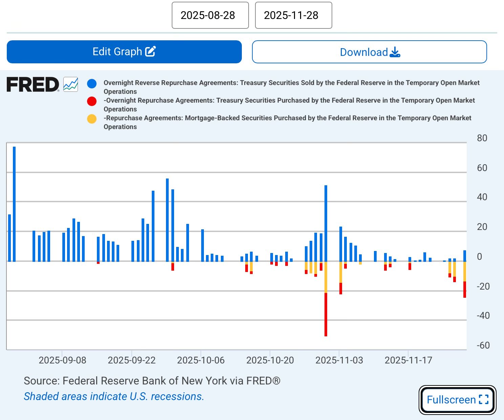This screenshot has width=504, height=420.
Task: Click the red legend circle marker
Action: tap(92, 101)
